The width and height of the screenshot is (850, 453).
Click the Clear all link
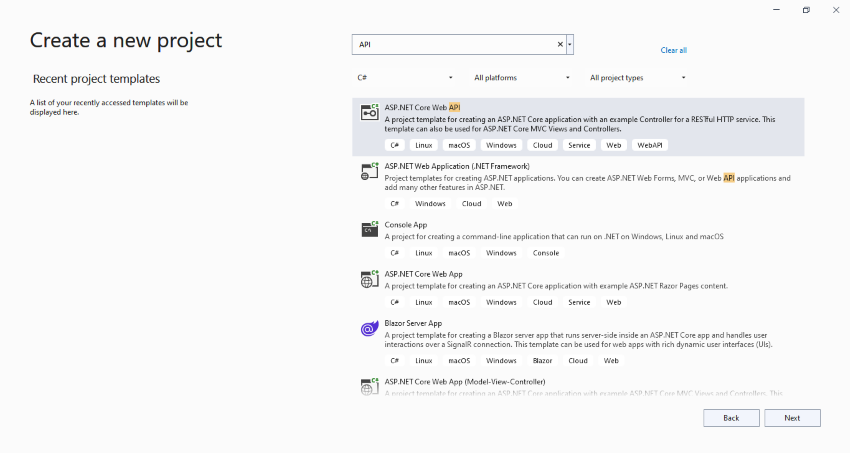click(x=674, y=50)
